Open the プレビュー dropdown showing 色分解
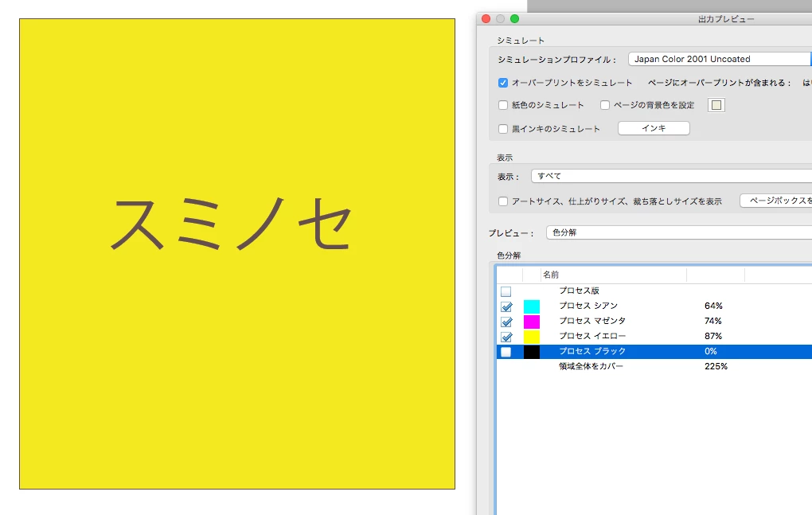 679,232
